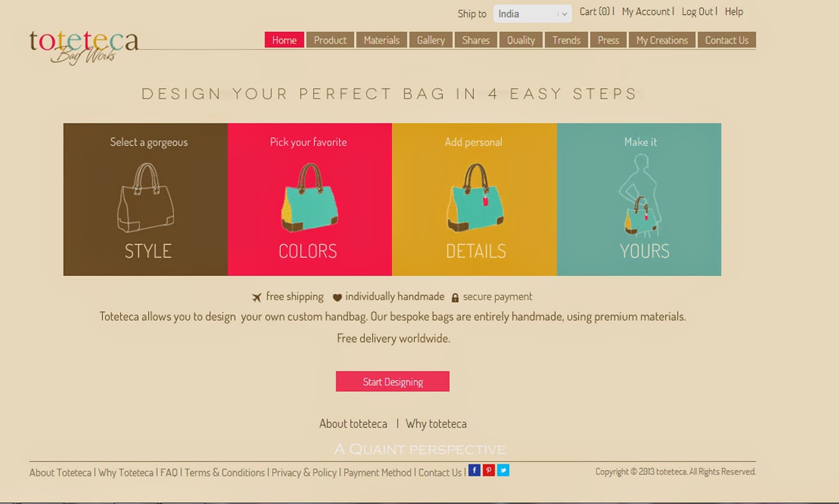Open the Product menu tab
The image size is (839, 504).
coord(330,40)
